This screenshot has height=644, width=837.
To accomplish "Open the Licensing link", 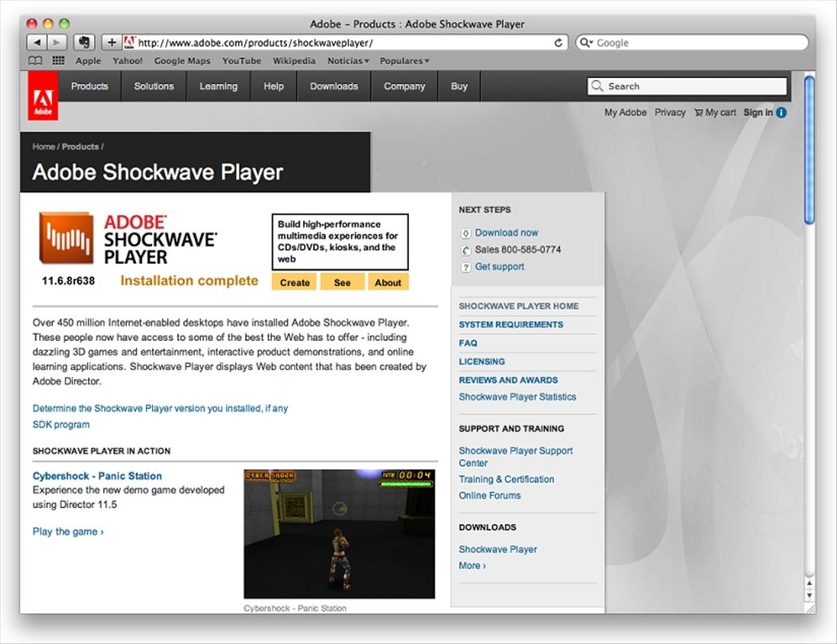I will [482, 362].
